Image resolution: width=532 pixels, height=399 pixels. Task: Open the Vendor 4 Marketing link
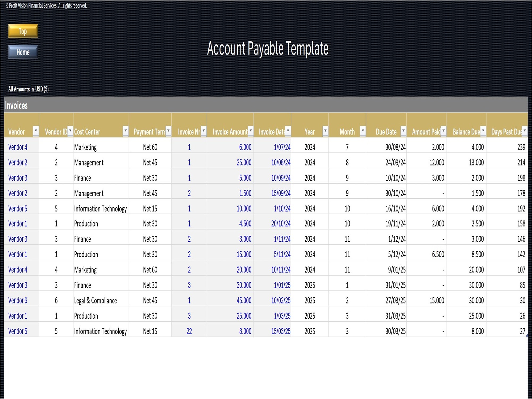click(18, 147)
